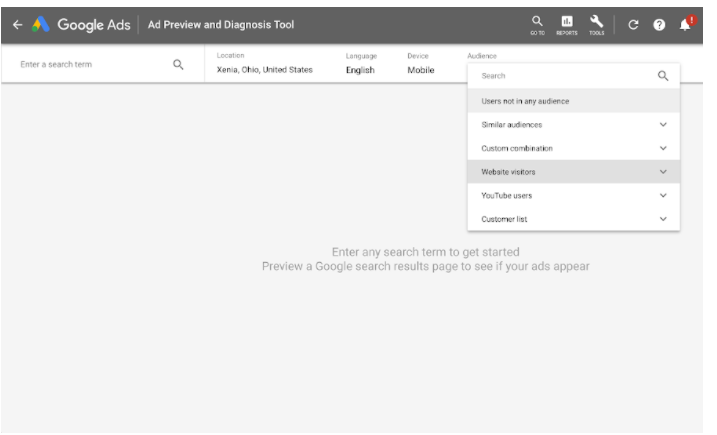
Task: Open the help question mark icon
Action: tap(659, 25)
